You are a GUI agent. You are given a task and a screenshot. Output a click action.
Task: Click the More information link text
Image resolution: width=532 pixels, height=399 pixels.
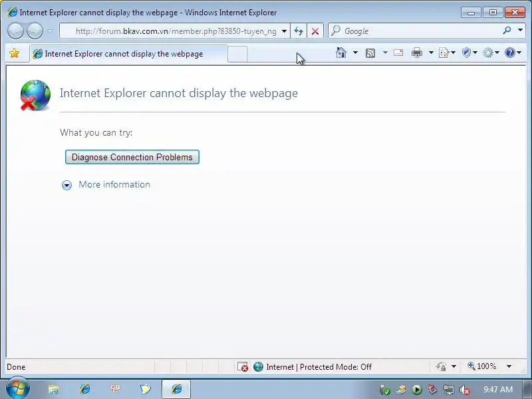[114, 184]
